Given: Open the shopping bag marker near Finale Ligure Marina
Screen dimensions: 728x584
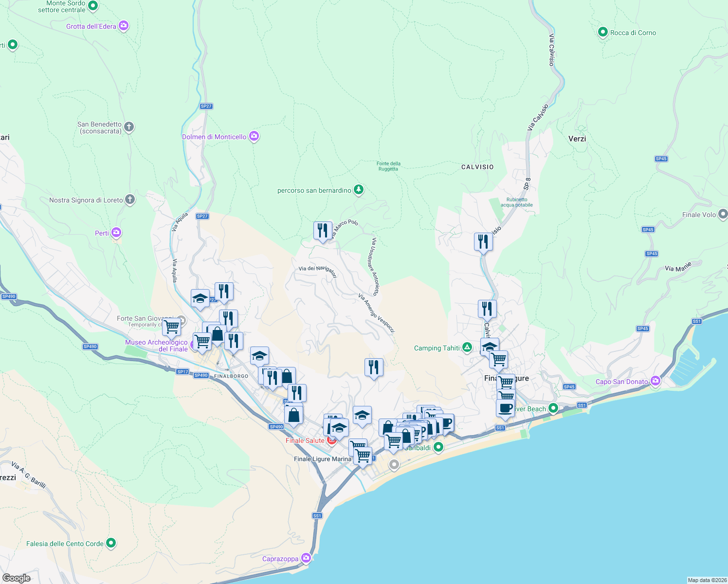Looking at the screenshot, I should 293,414.
